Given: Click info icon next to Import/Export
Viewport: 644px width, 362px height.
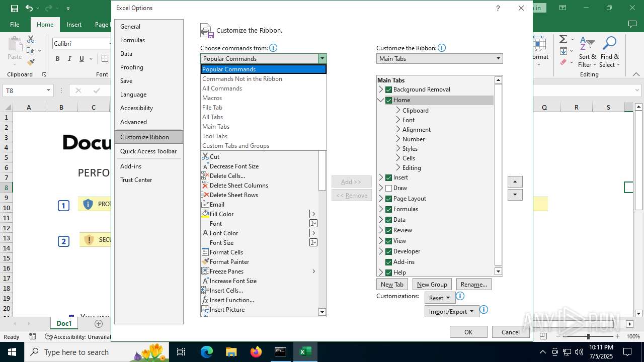Looking at the screenshot, I should [x=484, y=310].
